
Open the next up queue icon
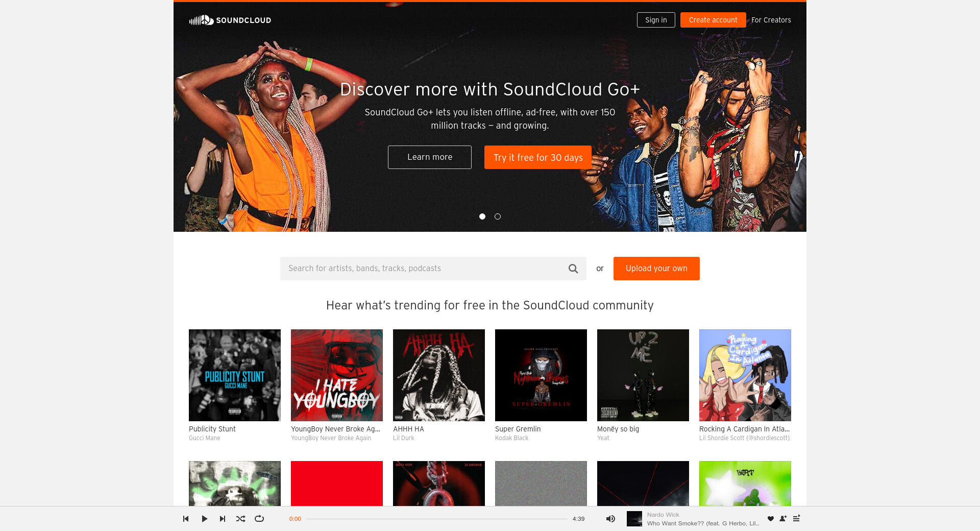[x=796, y=519]
